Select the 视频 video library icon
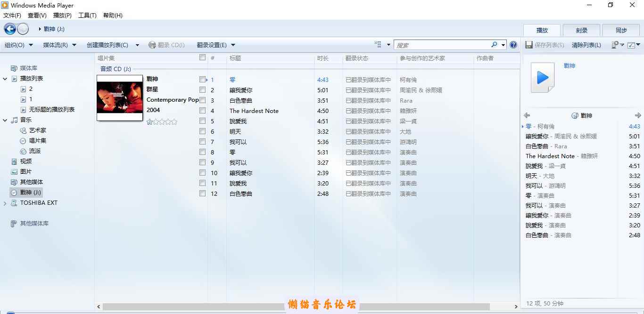Screen dimensions: 644x314 [x=14, y=161]
